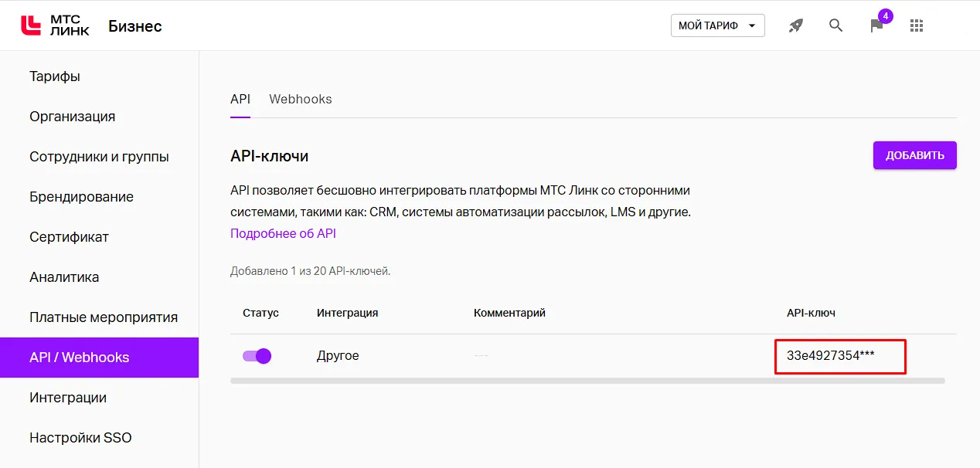The height and width of the screenshot is (468, 980).
Task: Select the API tab
Action: [x=240, y=99]
